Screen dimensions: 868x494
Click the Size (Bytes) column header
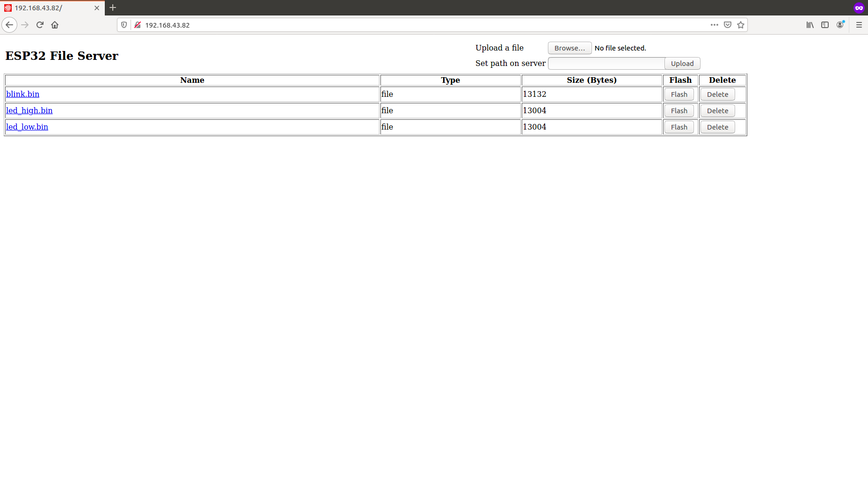click(591, 80)
